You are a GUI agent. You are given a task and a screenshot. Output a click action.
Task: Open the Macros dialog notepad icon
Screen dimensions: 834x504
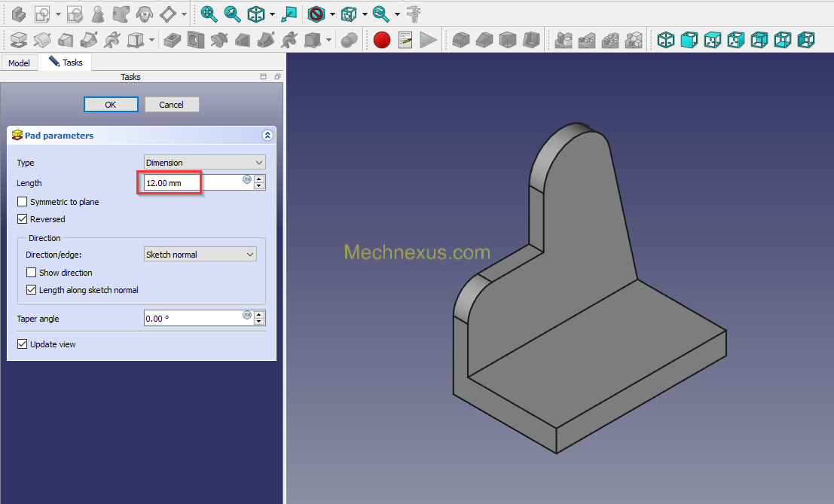(405, 41)
